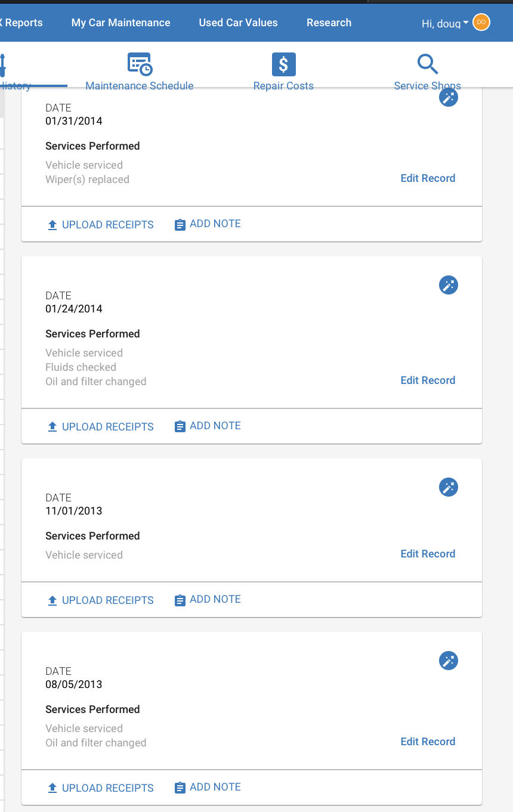Click magic wand icon on 08/05/2013 record

449,661
